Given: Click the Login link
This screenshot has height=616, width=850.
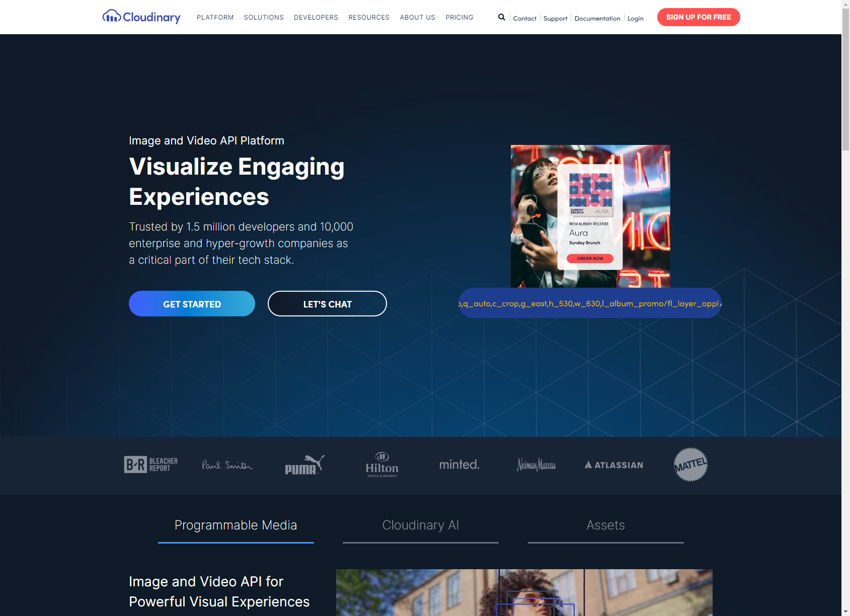Looking at the screenshot, I should click(636, 18).
